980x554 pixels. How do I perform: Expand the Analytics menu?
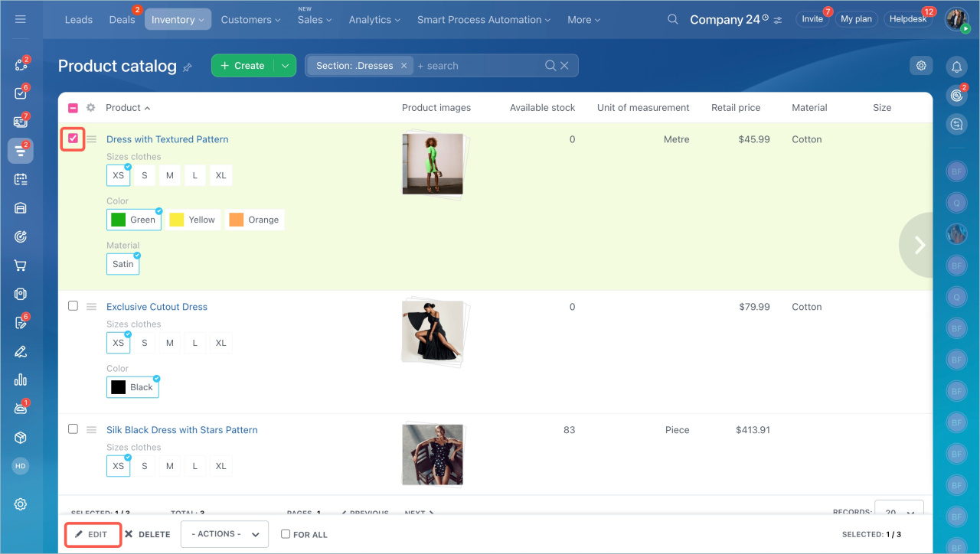click(375, 19)
